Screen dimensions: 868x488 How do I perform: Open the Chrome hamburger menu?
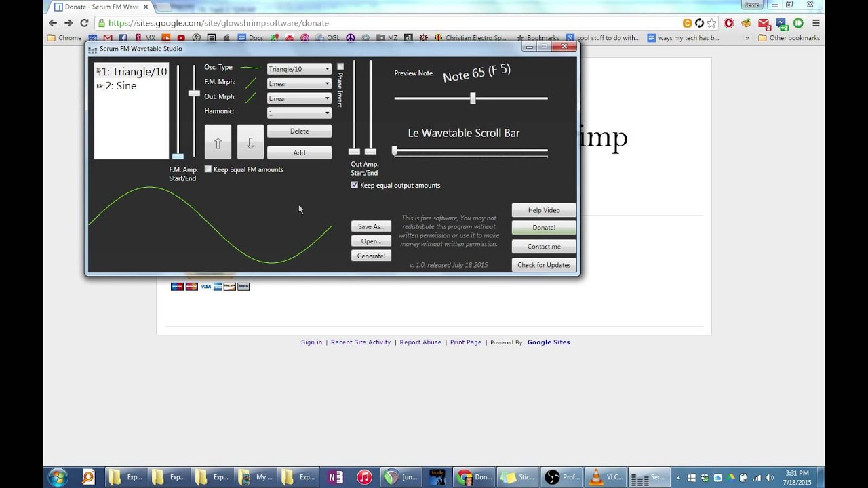pyautogui.click(x=816, y=23)
